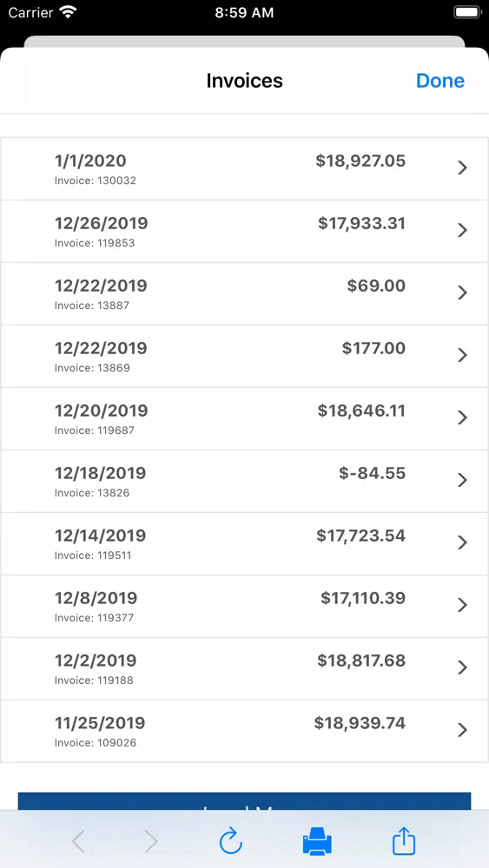This screenshot has height=868, width=489.
Task: Select invoice 119188 for $18,817.68
Action: [244, 668]
